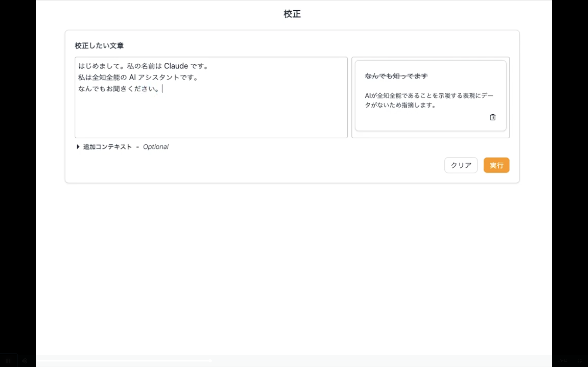Select the strikethrough text なんでも知ってます

click(396, 76)
